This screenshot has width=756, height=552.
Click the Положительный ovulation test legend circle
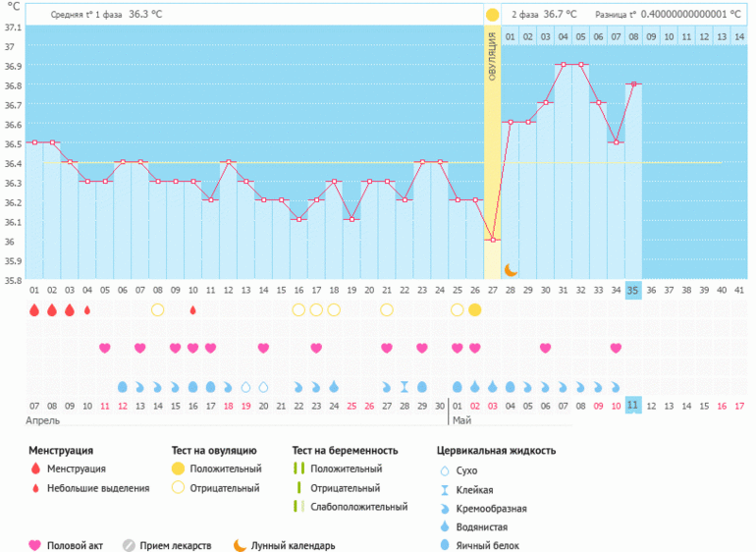tap(178, 469)
